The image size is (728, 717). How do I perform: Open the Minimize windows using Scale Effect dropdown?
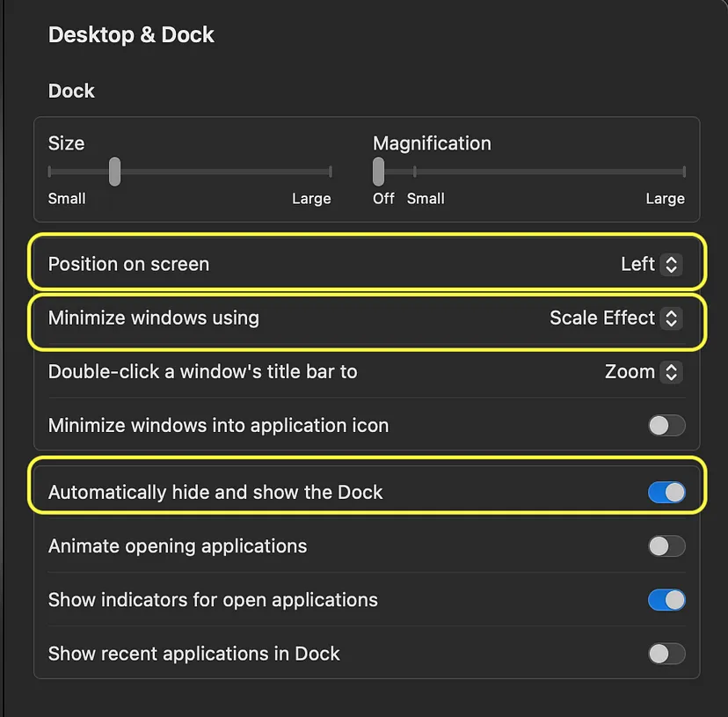point(615,318)
